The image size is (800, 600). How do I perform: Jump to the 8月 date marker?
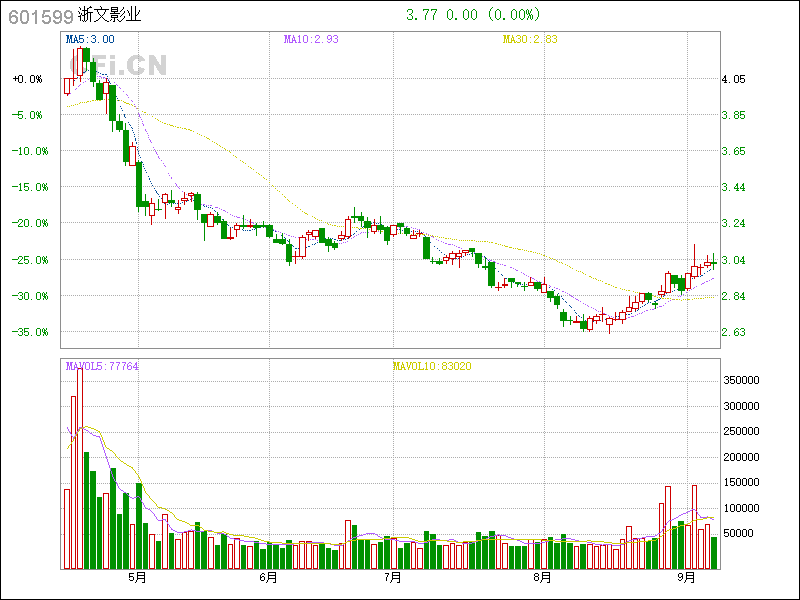[543, 578]
